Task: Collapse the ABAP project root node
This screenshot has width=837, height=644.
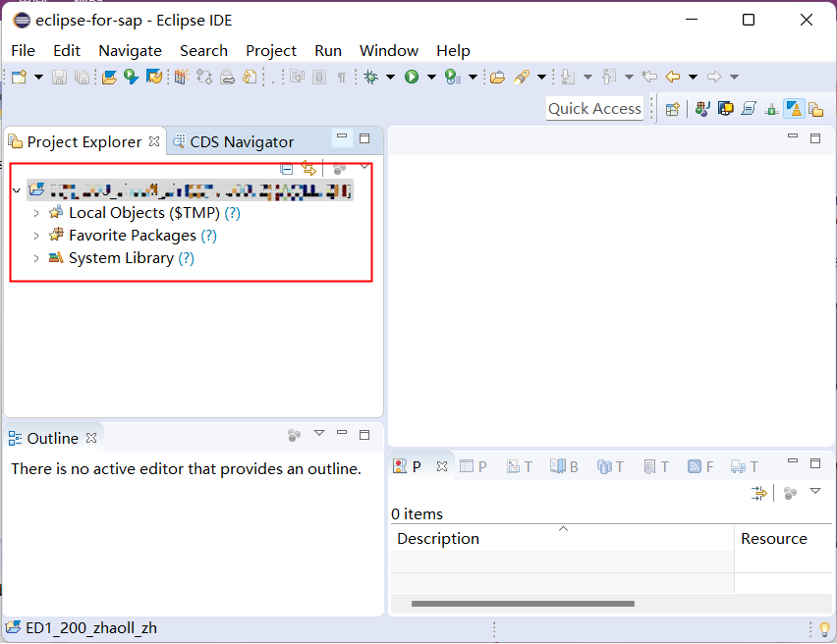Action: [x=17, y=190]
